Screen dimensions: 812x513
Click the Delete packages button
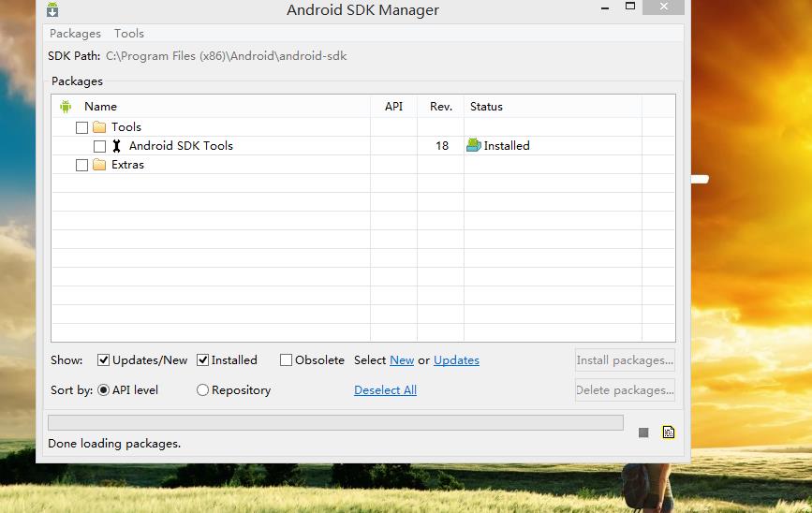pyautogui.click(x=625, y=390)
